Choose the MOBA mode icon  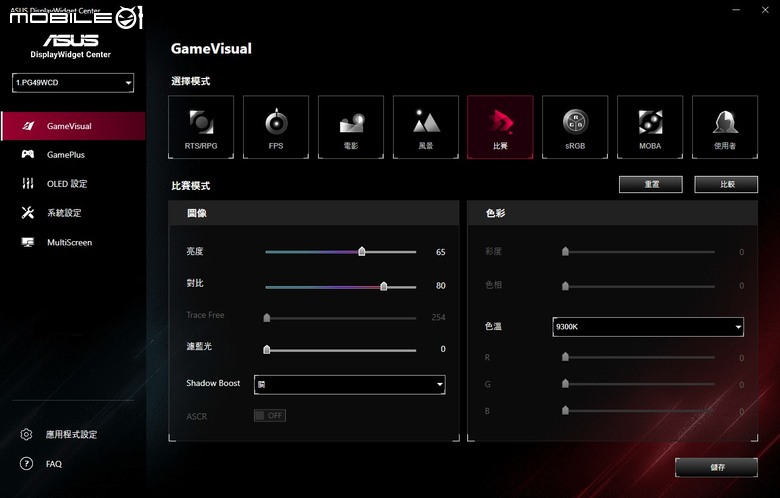(x=650, y=127)
